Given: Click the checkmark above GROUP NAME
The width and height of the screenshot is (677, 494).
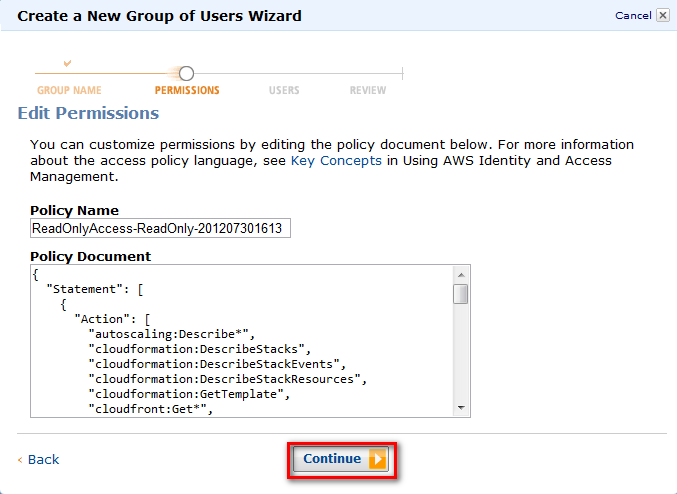Looking at the screenshot, I should [x=67, y=63].
